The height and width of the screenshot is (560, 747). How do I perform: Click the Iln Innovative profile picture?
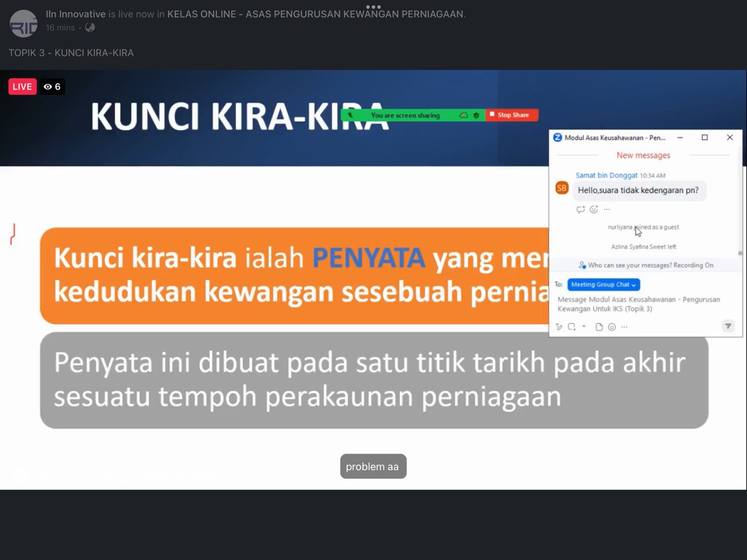24,23
